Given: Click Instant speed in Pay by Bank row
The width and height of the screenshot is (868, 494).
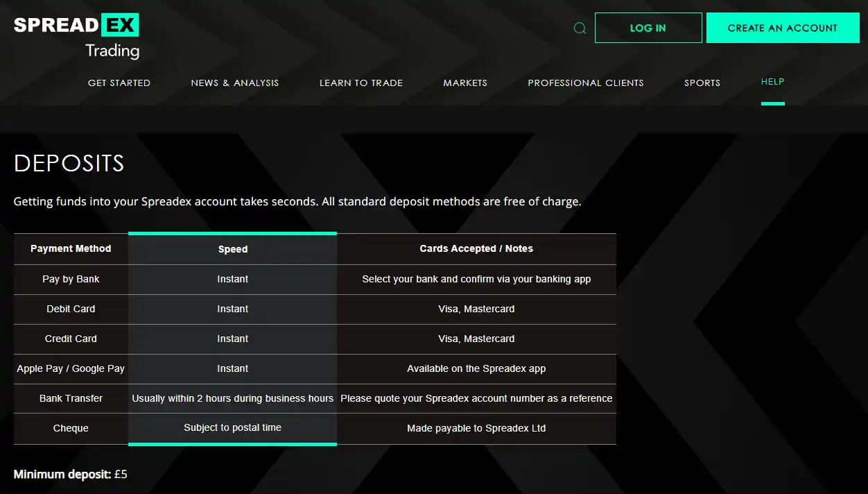Looking at the screenshot, I should click(x=233, y=279).
